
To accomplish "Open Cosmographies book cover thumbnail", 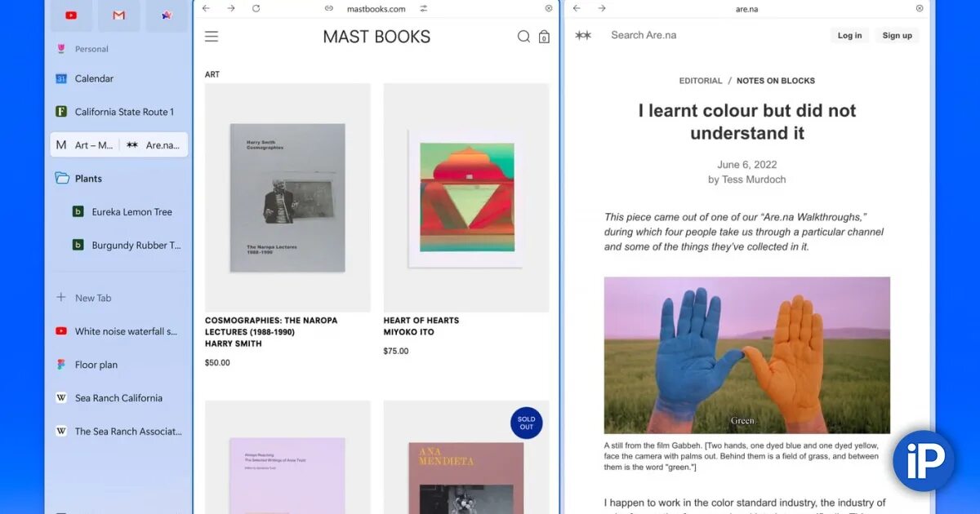I will pos(287,197).
